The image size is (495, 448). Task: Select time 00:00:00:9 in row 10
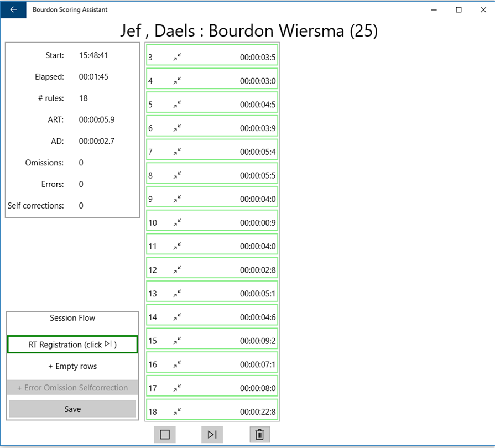click(258, 223)
